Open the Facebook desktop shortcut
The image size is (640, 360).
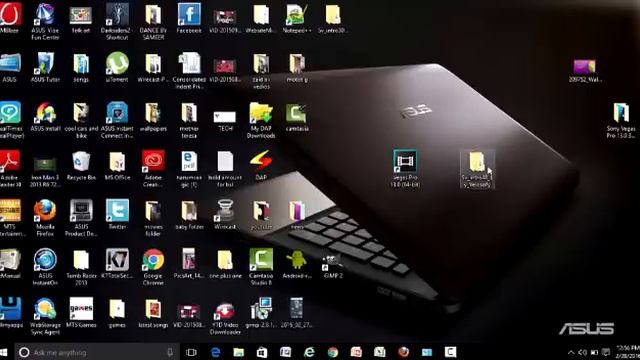pos(189,18)
